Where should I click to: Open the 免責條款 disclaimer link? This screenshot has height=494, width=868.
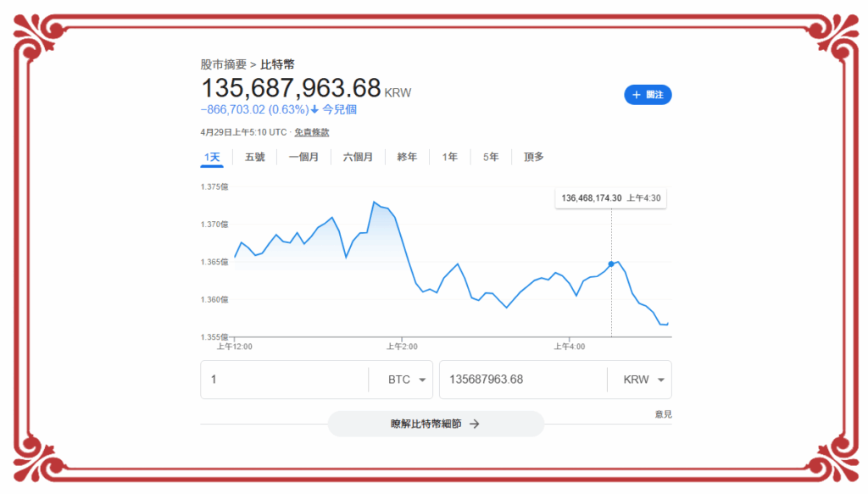click(x=312, y=132)
